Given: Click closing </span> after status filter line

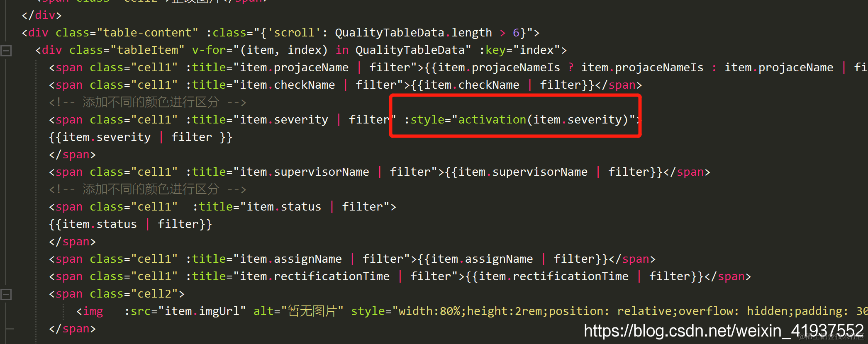Looking at the screenshot, I should [x=72, y=242].
